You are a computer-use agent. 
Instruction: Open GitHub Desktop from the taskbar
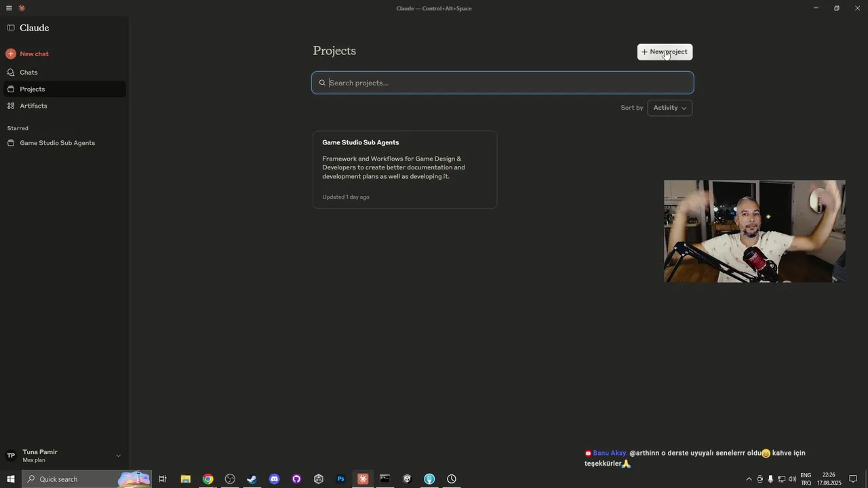[x=296, y=479]
